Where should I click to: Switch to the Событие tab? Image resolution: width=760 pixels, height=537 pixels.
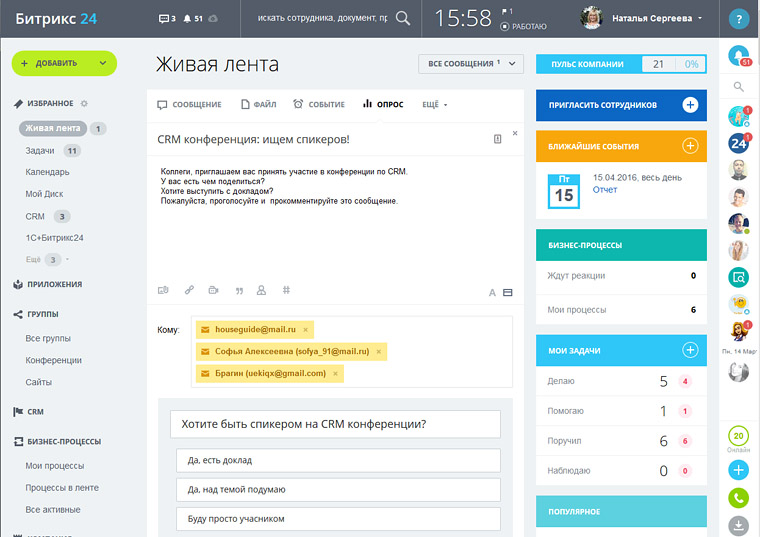point(319,105)
